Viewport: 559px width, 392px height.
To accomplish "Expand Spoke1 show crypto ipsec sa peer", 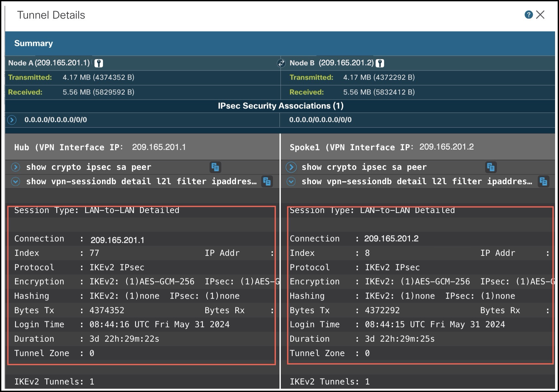I will 291,167.
